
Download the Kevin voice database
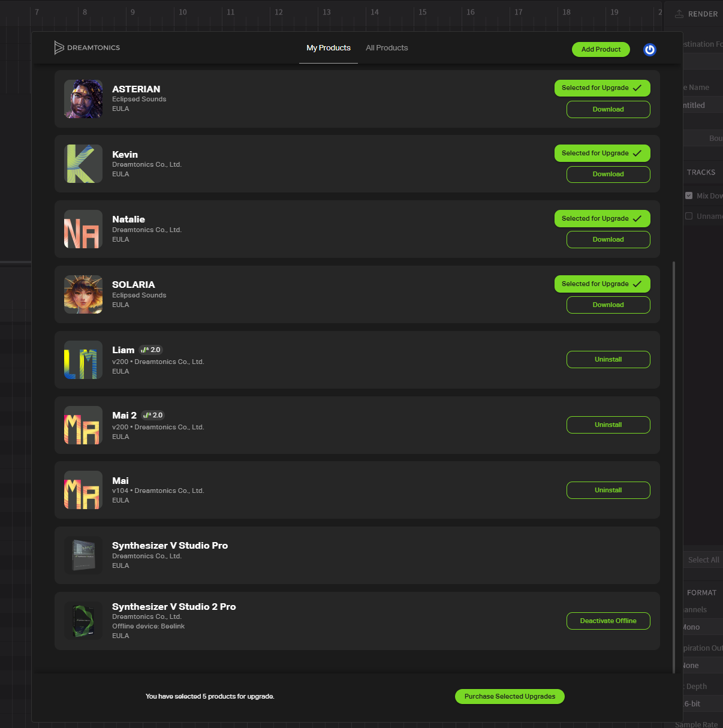pyautogui.click(x=608, y=175)
